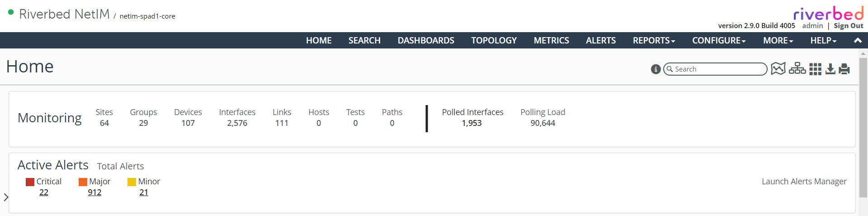This screenshot has height=216, width=868.
Task: Click the printer icon
Action: 844,69
